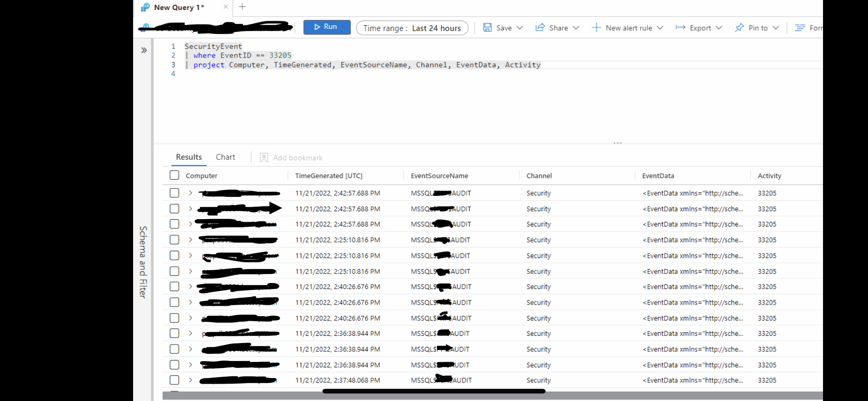Expand the Save dropdown arrow
Viewport: 868px width, 401px height.
[520, 28]
